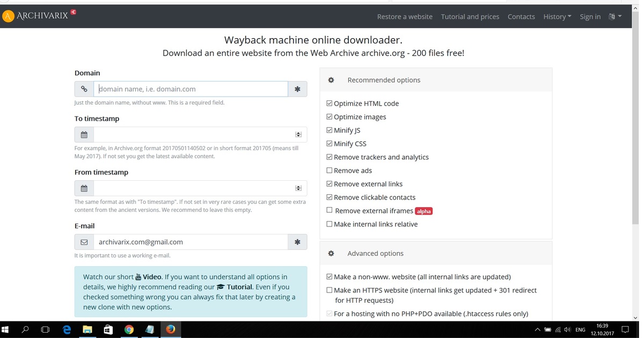This screenshot has height=338, width=644.
Task: Uncheck Remove external links
Action: (x=330, y=184)
